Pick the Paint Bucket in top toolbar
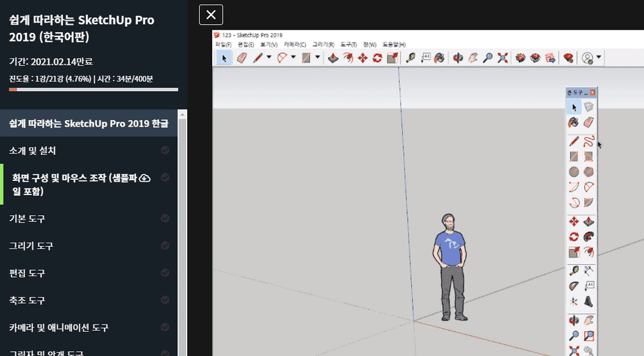The image size is (644, 356). [x=439, y=58]
